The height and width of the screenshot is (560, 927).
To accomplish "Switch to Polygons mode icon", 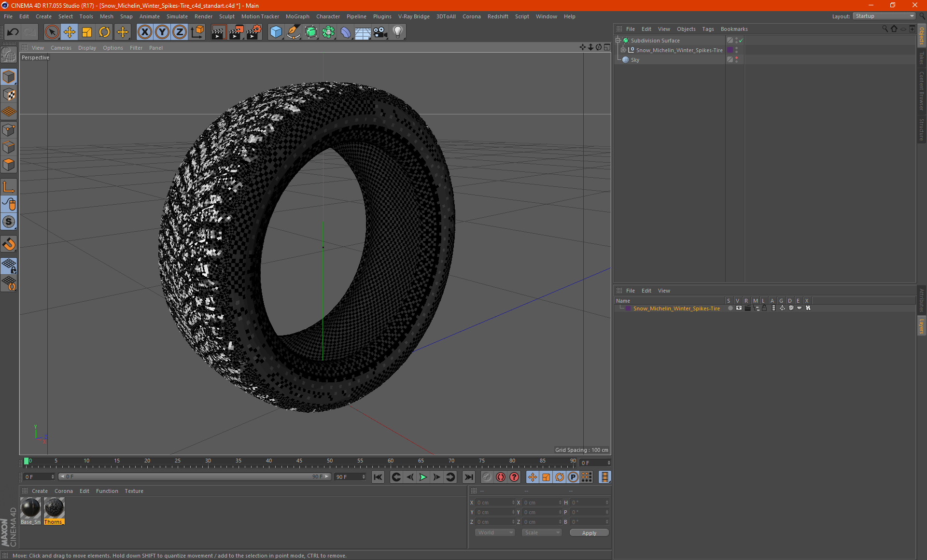I will click(9, 165).
